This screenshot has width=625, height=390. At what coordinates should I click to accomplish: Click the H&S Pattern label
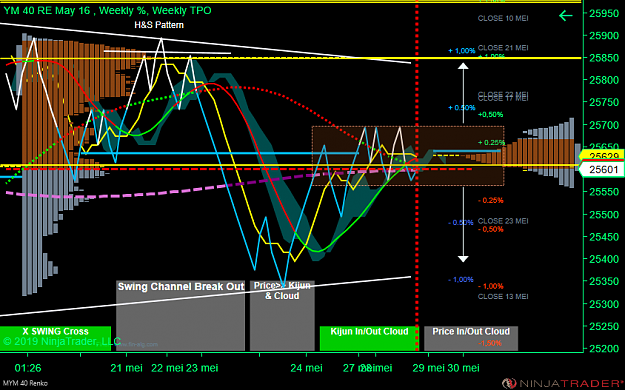pyautogui.click(x=159, y=25)
